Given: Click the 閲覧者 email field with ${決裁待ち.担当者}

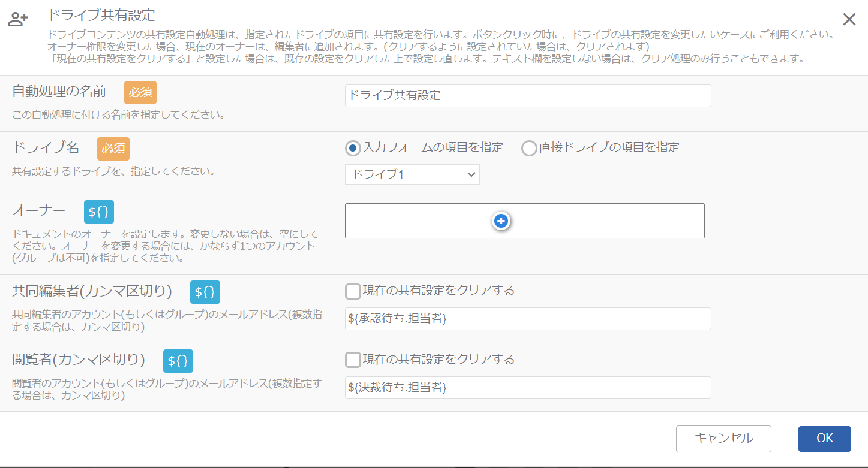Looking at the screenshot, I should coord(528,388).
